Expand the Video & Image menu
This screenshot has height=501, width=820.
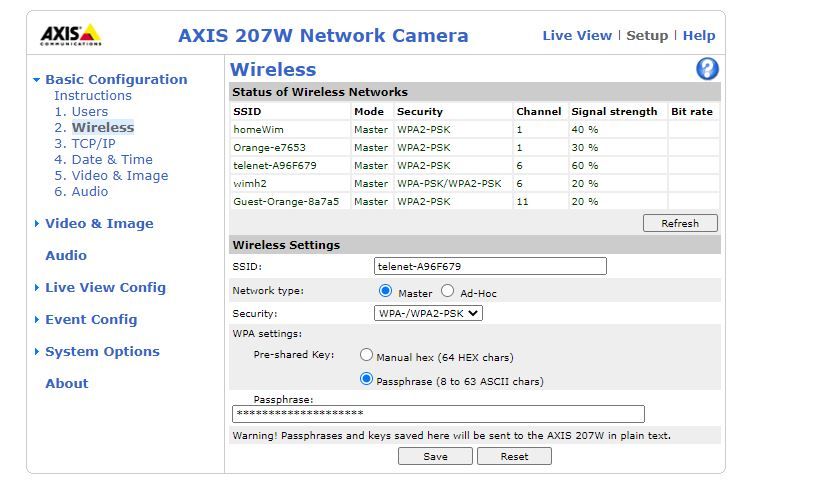[x=99, y=224]
